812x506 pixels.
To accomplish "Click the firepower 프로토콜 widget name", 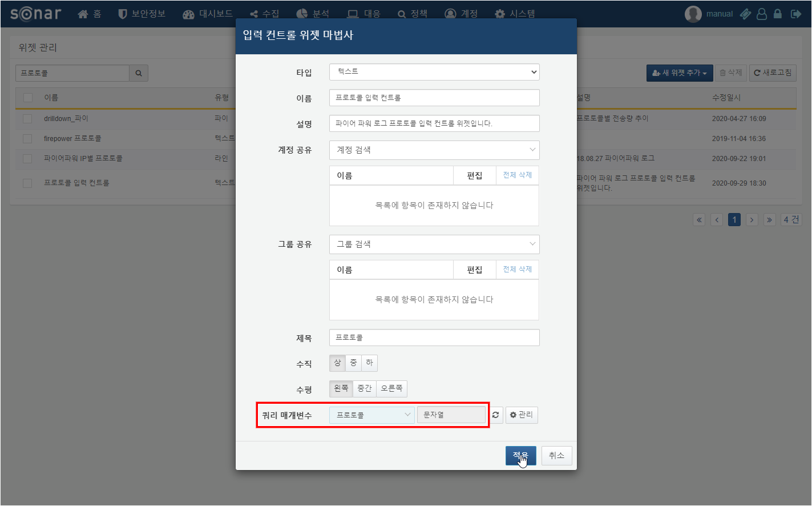I will (x=72, y=139).
